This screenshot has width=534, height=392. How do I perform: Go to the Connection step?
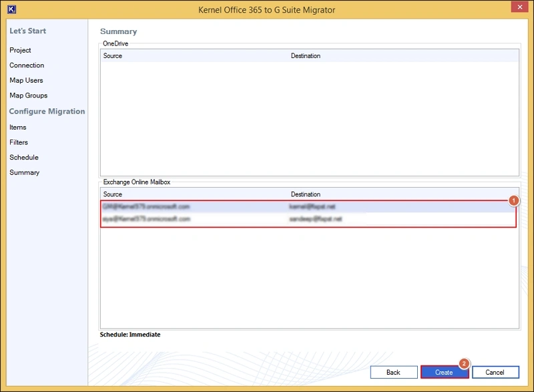pos(27,65)
